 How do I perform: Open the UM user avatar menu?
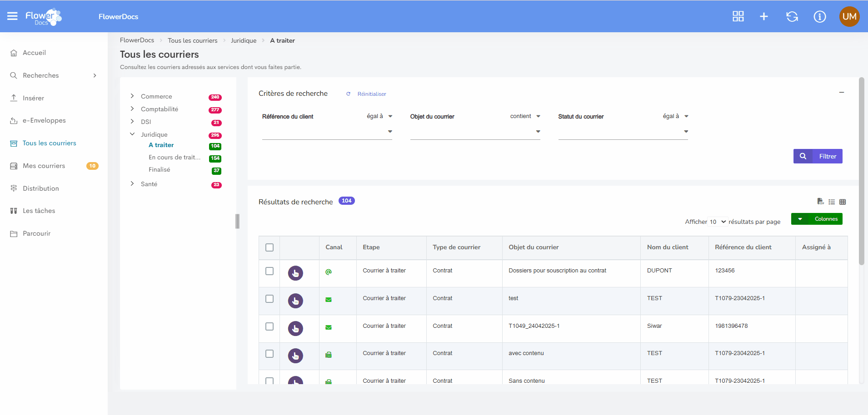[849, 16]
